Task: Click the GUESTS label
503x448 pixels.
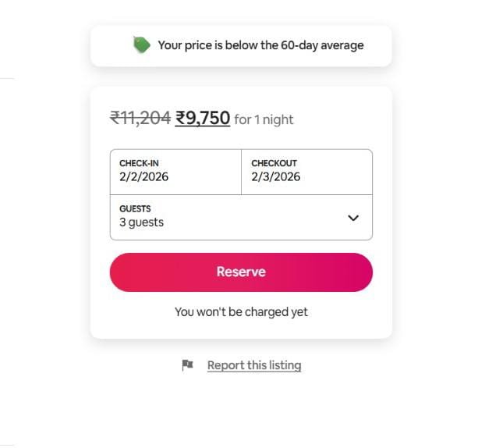Action: click(135, 208)
